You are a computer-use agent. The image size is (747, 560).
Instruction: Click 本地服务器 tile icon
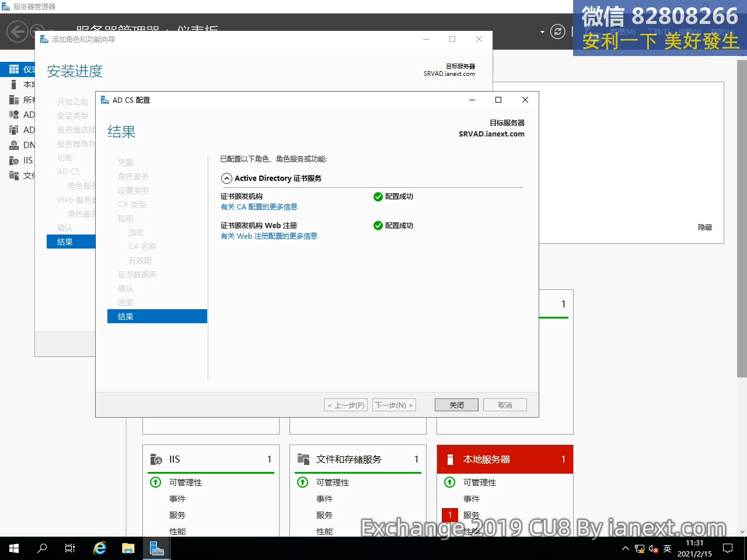[450, 460]
